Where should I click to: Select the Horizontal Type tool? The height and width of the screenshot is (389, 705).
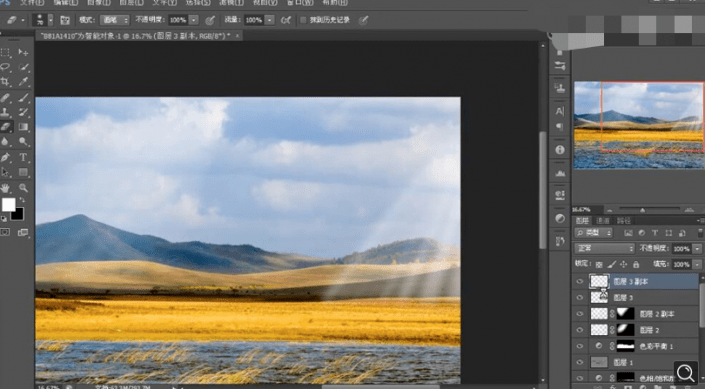[23, 157]
